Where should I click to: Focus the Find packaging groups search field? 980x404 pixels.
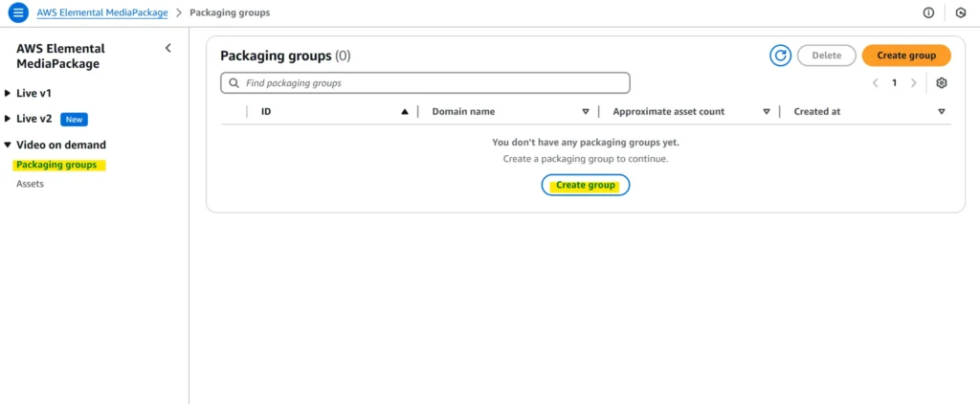[x=425, y=83]
